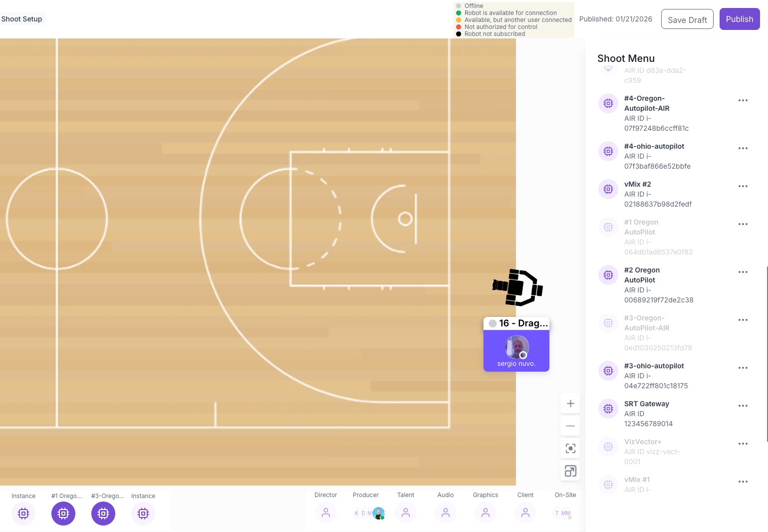
Task: Click the #2 Oregon AutoPilot chip icon
Action: pyautogui.click(x=608, y=275)
